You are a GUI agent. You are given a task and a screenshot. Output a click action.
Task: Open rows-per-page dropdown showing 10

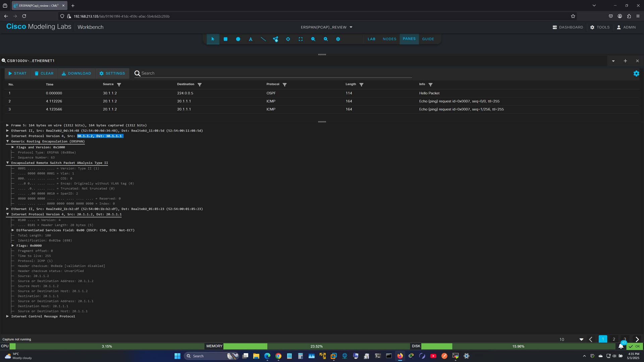coord(572,339)
